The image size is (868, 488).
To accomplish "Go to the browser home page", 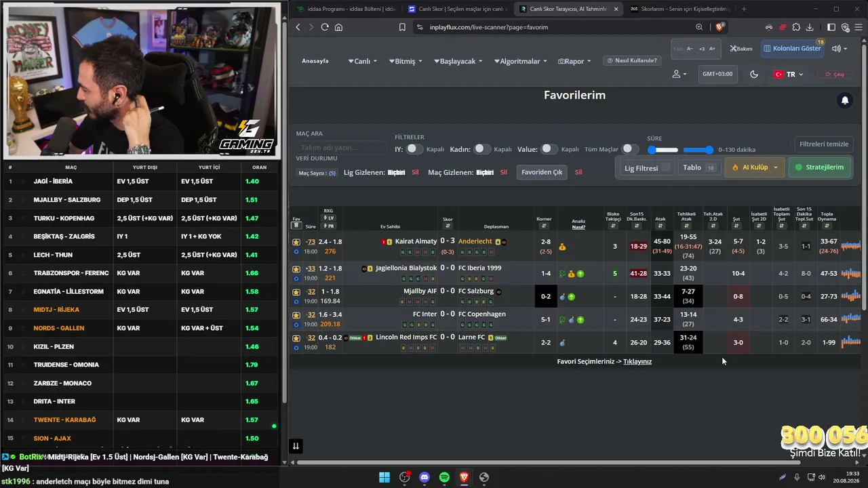I will click(x=338, y=27).
